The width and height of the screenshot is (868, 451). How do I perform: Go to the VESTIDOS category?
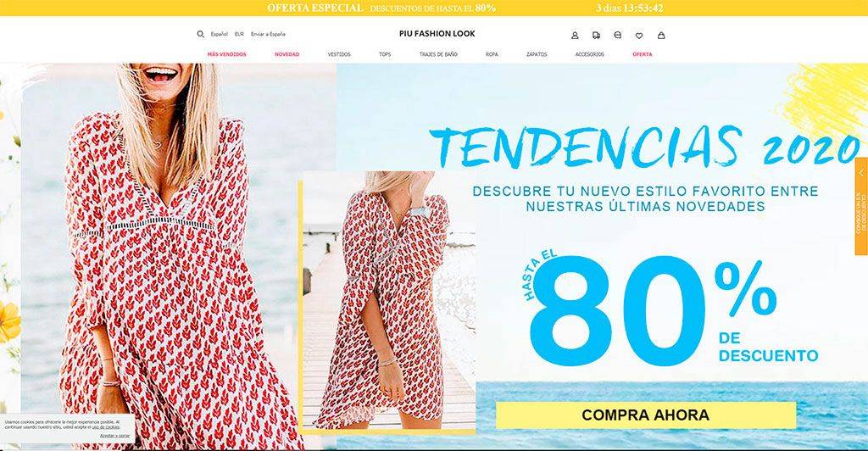[339, 54]
